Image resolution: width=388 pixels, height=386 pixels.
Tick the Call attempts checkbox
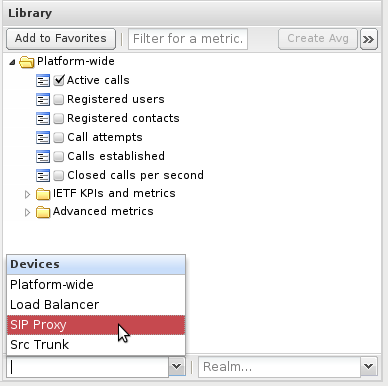59,137
